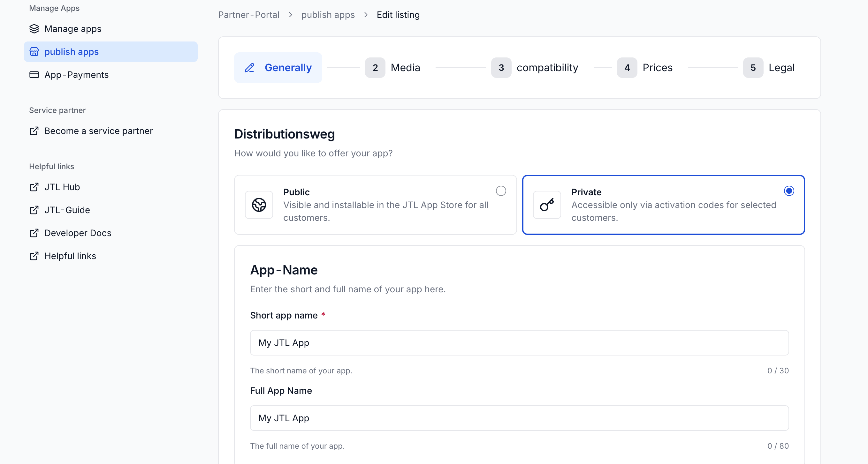The height and width of the screenshot is (464, 868).
Task: Click the Public option title text
Action: pos(296,192)
